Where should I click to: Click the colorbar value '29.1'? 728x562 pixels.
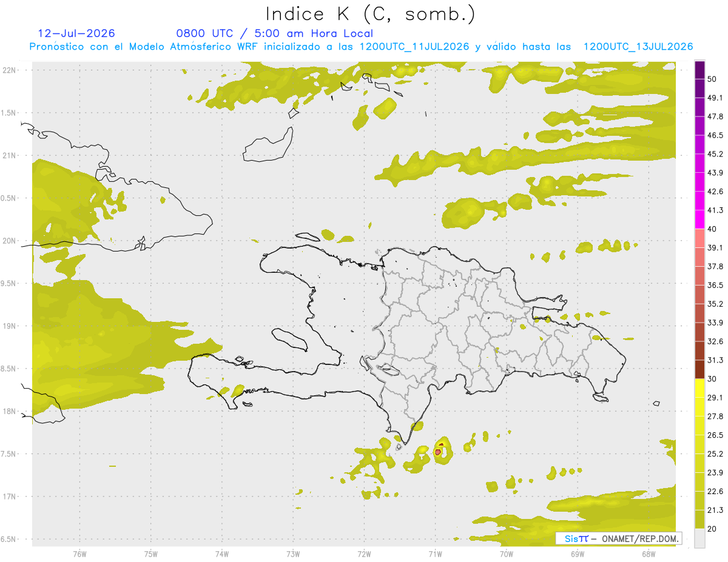[715, 398]
